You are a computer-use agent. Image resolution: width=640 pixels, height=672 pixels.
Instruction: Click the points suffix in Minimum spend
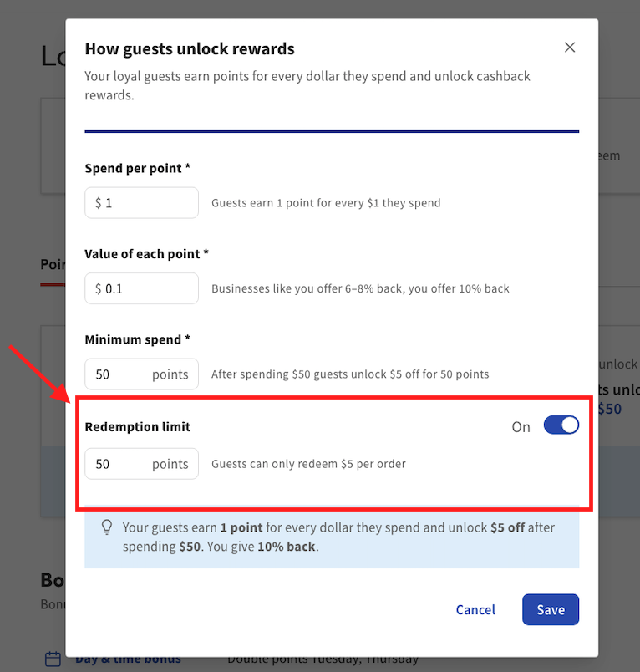coord(170,374)
